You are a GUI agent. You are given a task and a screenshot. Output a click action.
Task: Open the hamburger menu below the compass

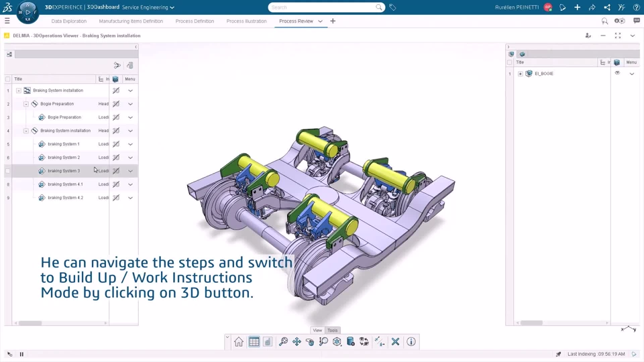pyautogui.click(x=7, y=21)
